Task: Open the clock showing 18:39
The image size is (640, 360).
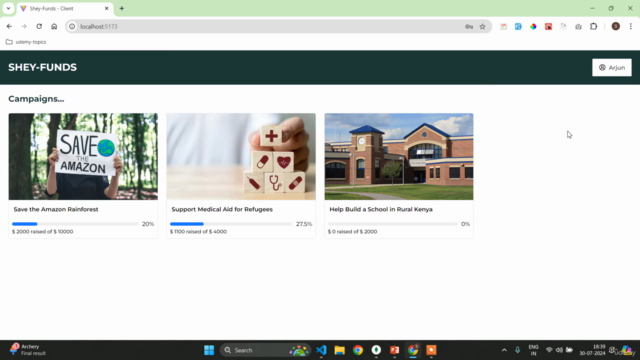Action: pos(593,350)
